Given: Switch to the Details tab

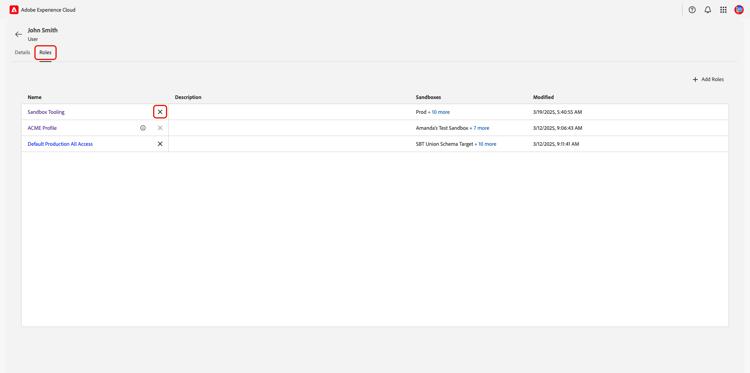Looking at the screenshot, I should (22, 53).
